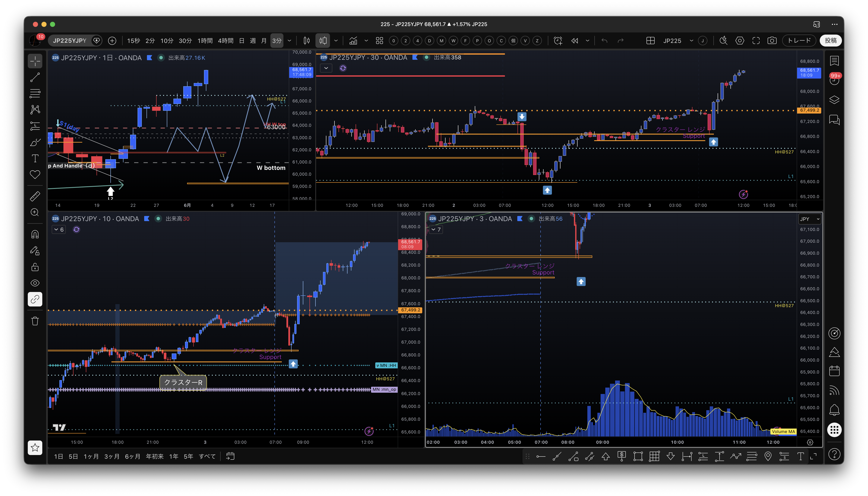This screenshot has height=496, width=868.
Task: Open the go to date calendar
Action: coord(230,456)
